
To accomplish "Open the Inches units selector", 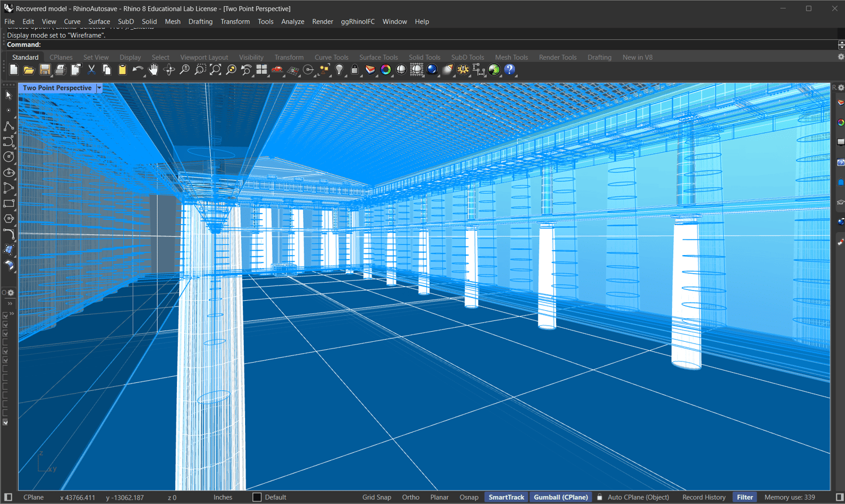I will click(223, 497).
